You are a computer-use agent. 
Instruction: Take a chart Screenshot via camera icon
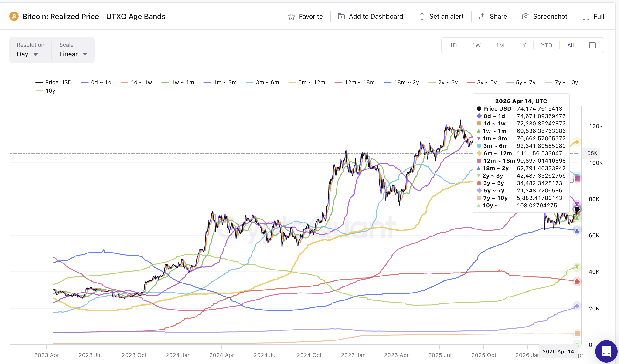tap(526, 16)
